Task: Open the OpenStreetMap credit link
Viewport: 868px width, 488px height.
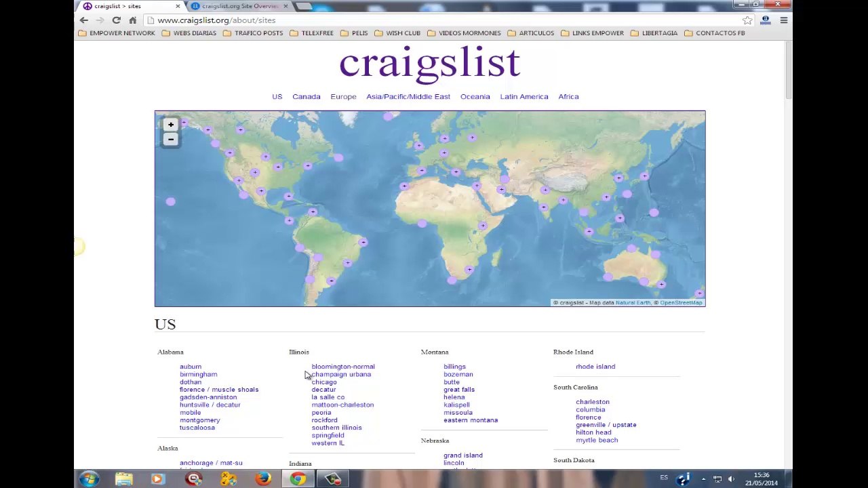Action: click(681, 303)
